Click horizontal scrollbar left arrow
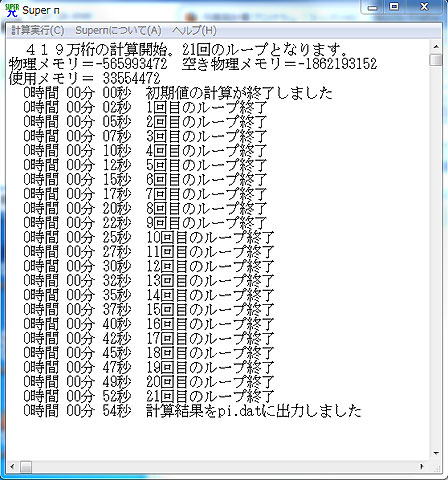 click(12, 466)
